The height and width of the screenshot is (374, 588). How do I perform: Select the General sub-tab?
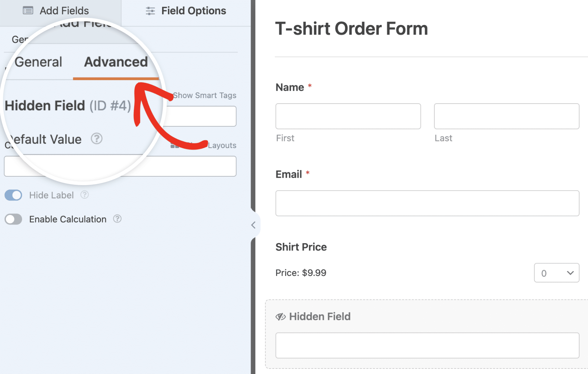pos(38,62)
